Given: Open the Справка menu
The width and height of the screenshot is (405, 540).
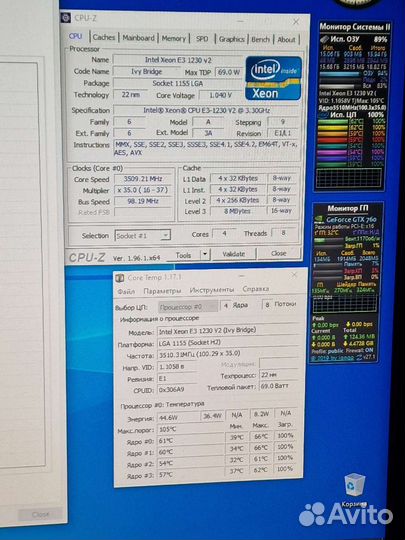Looking at the screenshot, I should click(x=256, y=289).
